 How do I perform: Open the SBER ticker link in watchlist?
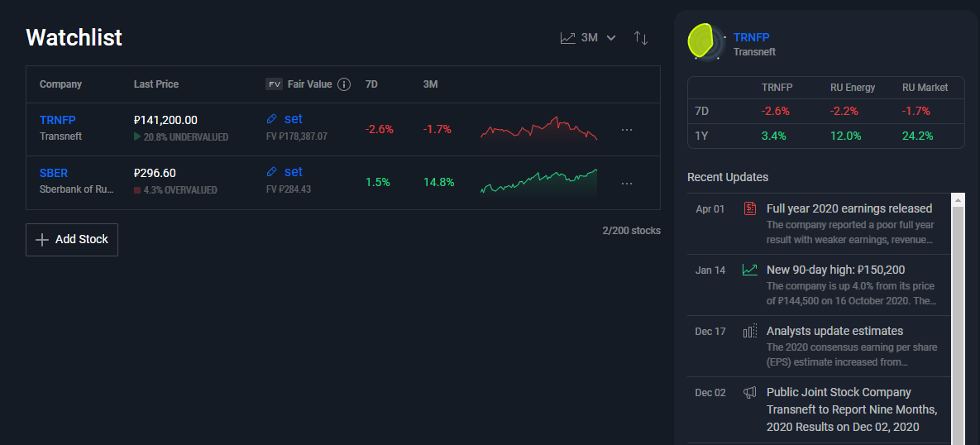(x=54, y=173)
